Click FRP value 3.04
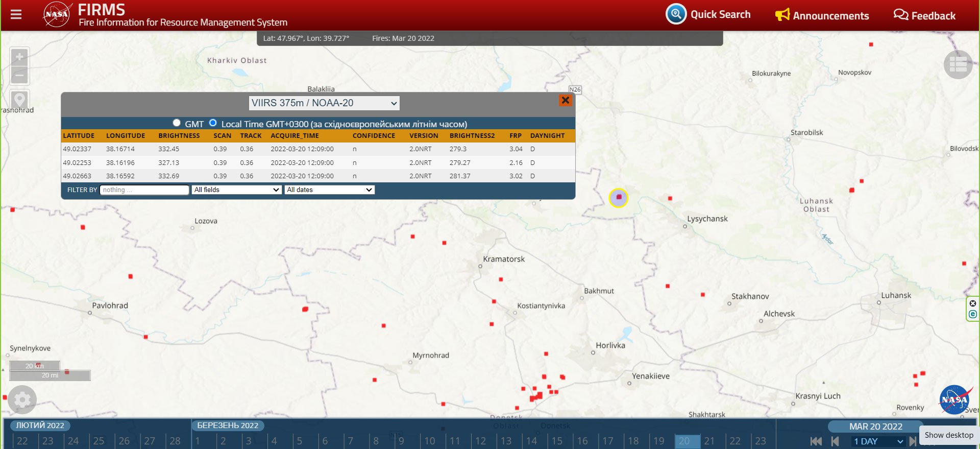This screenshot has height=449, width=980. coord(516,149)
